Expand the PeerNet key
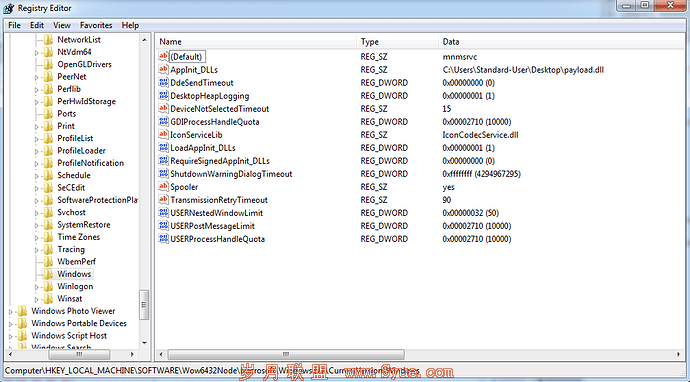The image size is (690, 382). 37,77
